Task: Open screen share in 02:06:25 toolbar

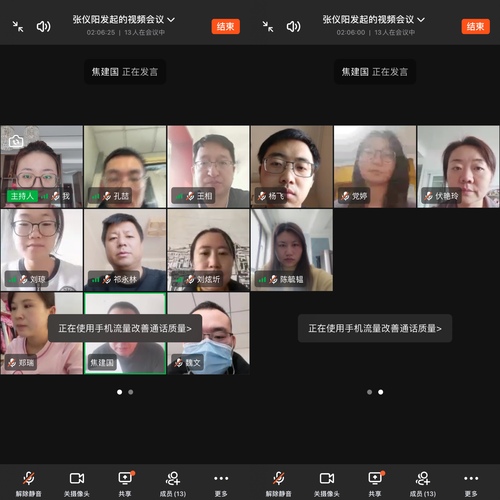Action: click(x=125, y=483)
